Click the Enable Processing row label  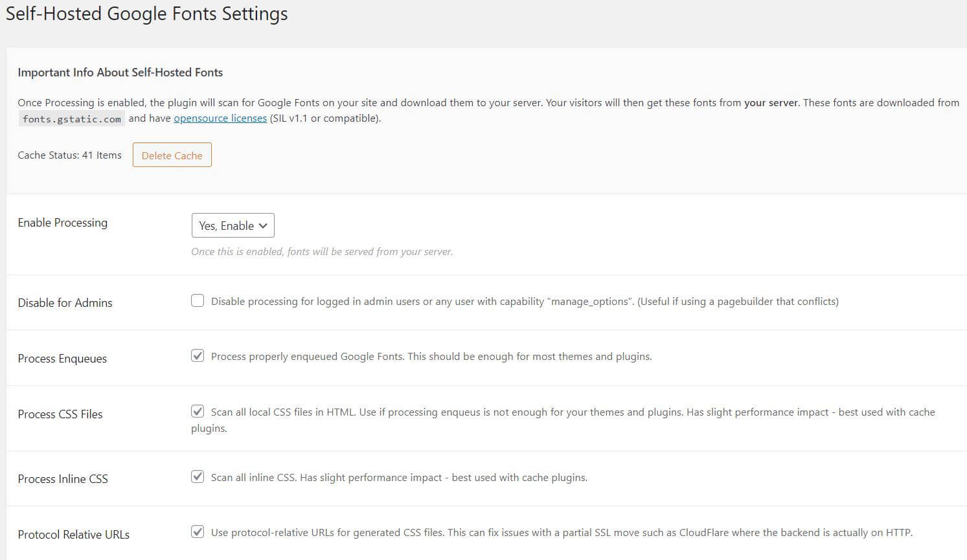click(x=63, y=223)
